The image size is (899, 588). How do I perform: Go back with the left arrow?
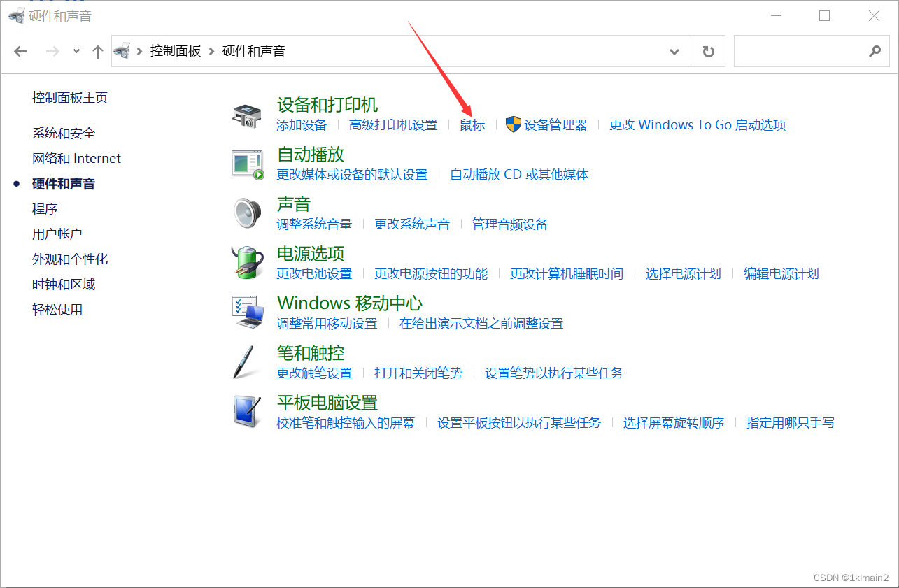coord(21,51)
